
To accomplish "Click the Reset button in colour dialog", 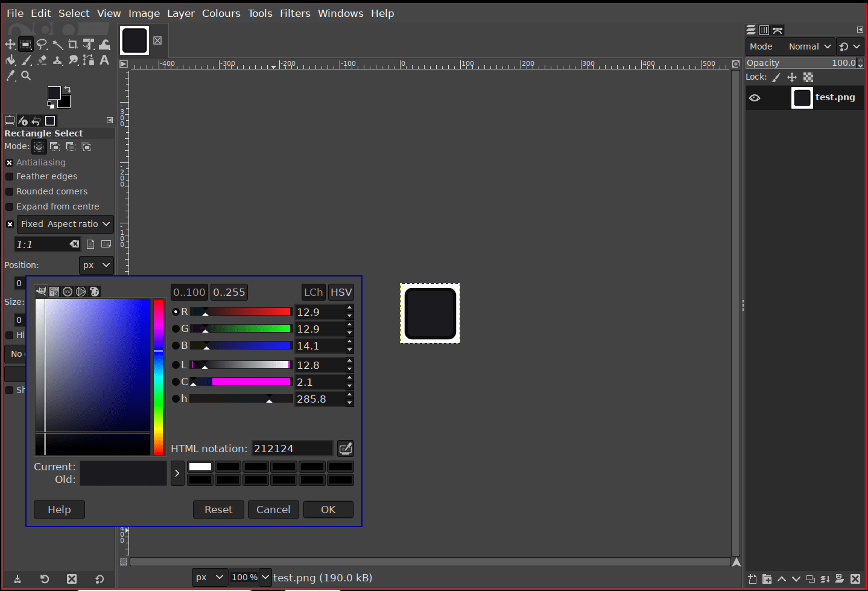I will (x=218, y=510).
